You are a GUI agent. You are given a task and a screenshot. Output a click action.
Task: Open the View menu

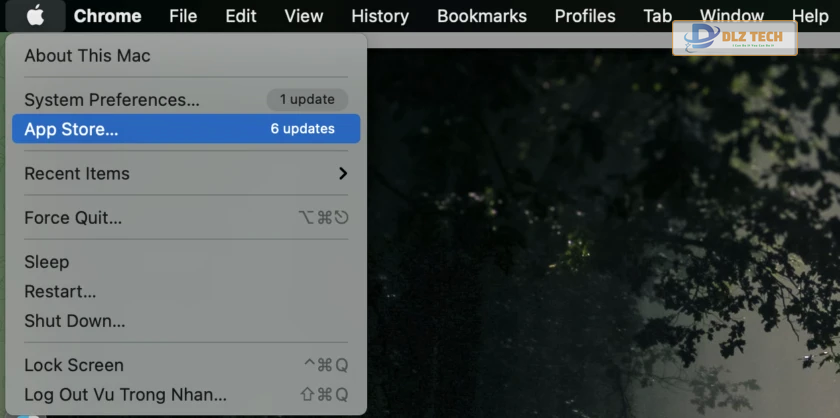click(304, 16)
